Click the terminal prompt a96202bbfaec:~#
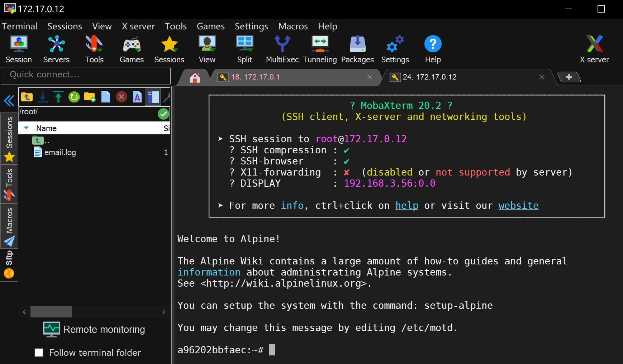Image resolution: width=623 pixels, height=364 pixels. 221,350
